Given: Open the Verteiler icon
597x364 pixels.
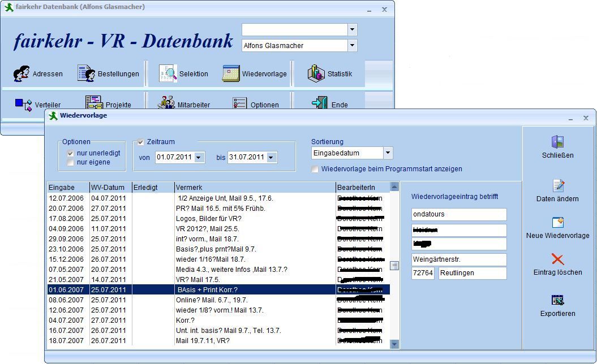Looking at the screenshot, I should pos(23,105).
